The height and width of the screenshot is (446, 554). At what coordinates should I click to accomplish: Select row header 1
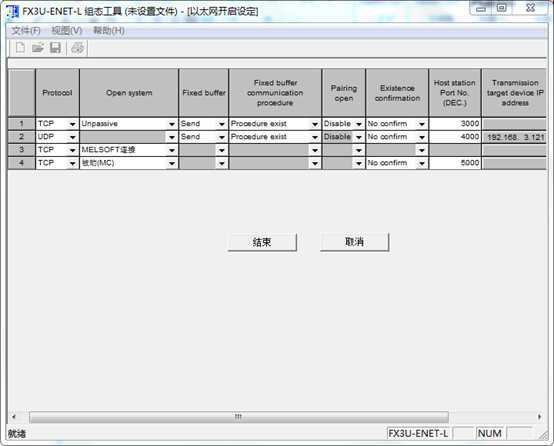[x=22, y=124]
